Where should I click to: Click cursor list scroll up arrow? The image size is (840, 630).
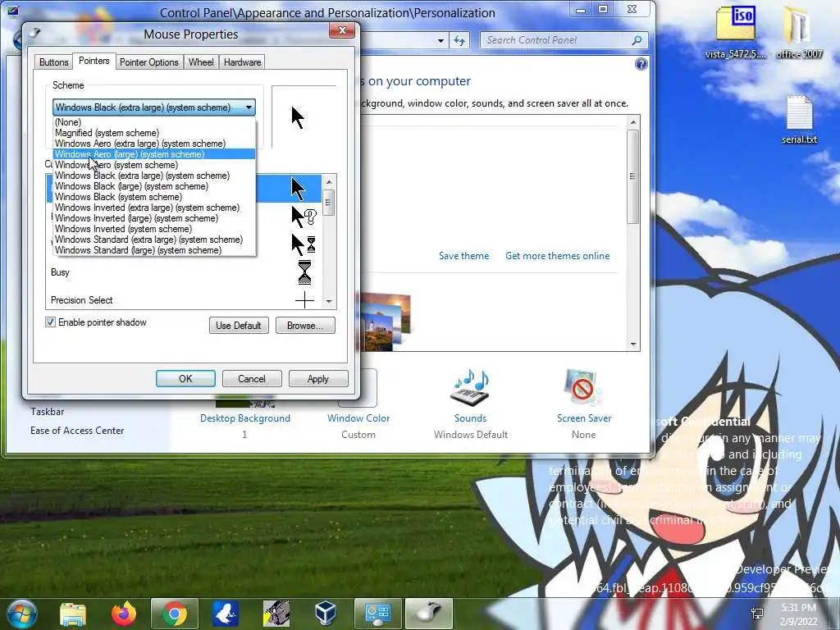click(329, 182)
